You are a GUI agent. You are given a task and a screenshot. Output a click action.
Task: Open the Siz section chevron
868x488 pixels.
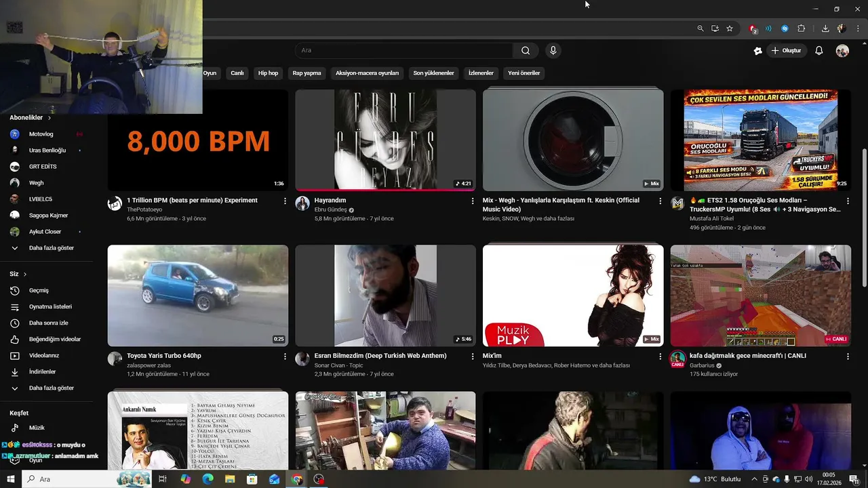point(25,274)
